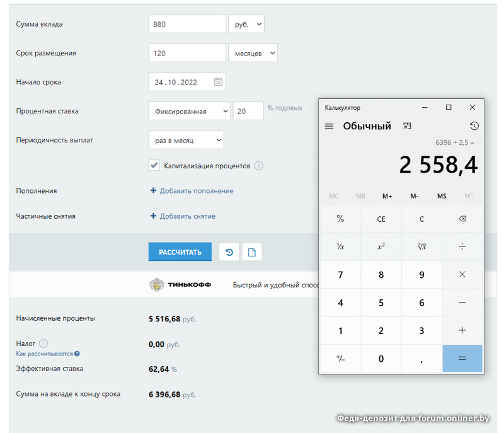Viewport: 504px width, 433px height.
Task: Click the calculator backspace key
Action: point(462,219)
